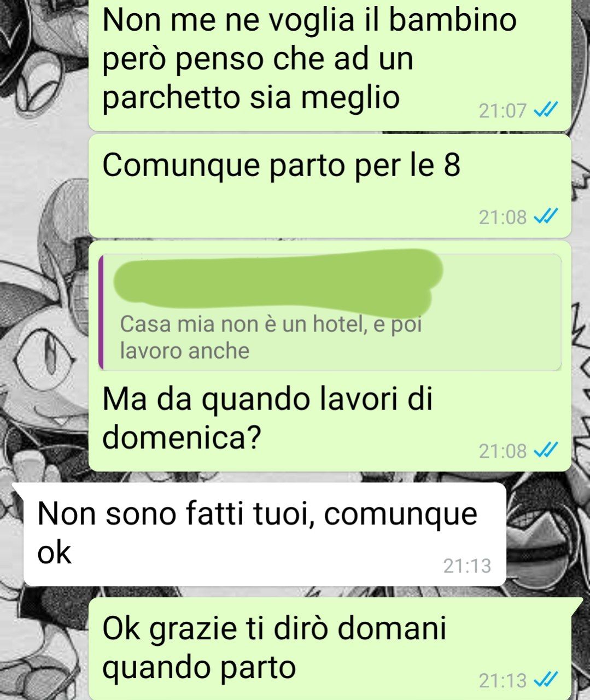590x700 pixels.
Task: Select received message 'Non sono fatti tuoi, comunque ok'
Action: pos(265,534)
